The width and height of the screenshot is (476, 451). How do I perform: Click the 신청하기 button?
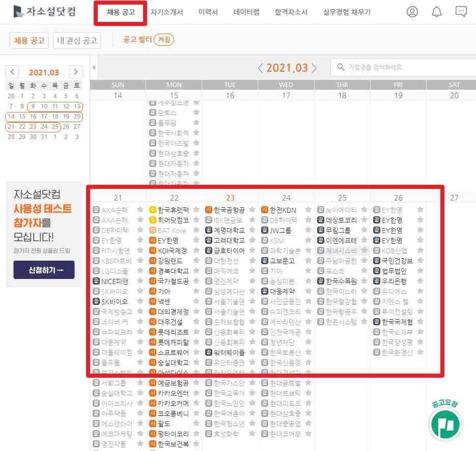pyautogui.click(x=44, y=270)
